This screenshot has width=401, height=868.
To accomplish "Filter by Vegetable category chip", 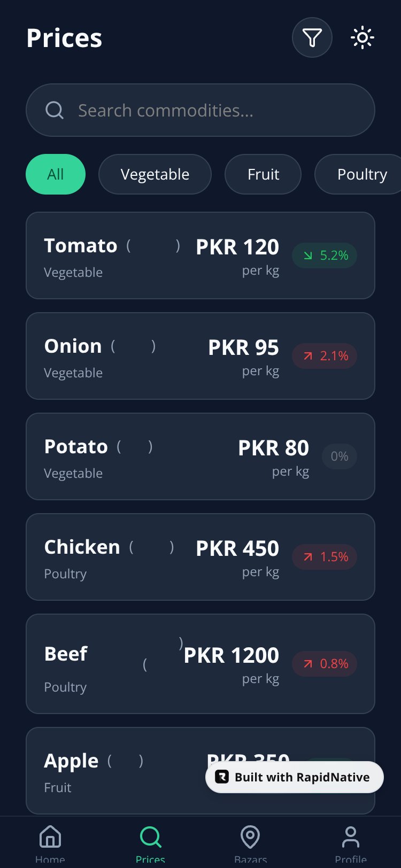I will (155, 174).
